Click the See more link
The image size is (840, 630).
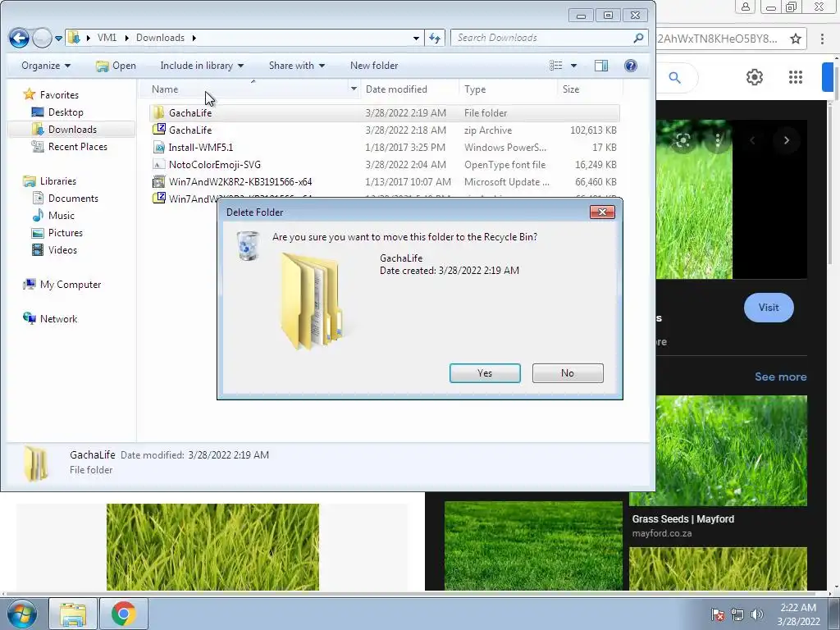click(x=781, y=377)
